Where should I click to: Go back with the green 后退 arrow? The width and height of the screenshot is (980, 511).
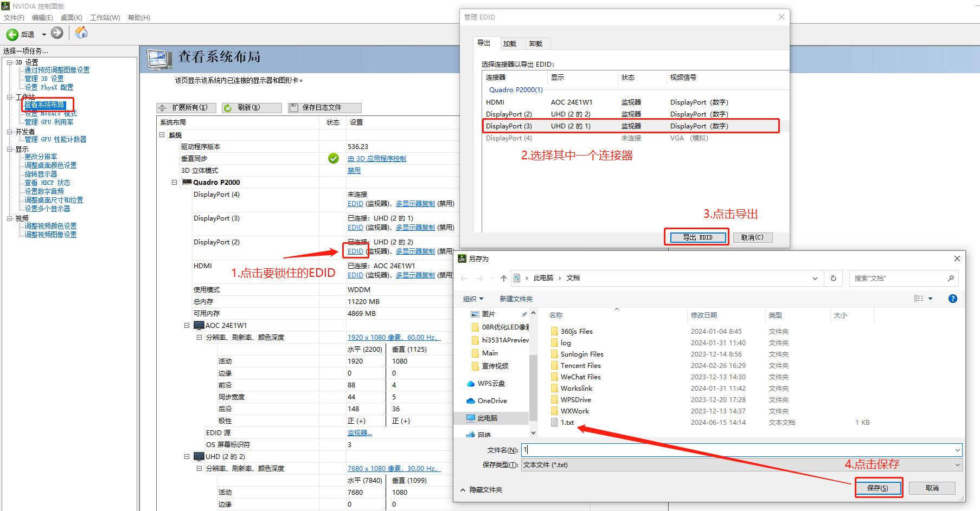pos(12,34)
